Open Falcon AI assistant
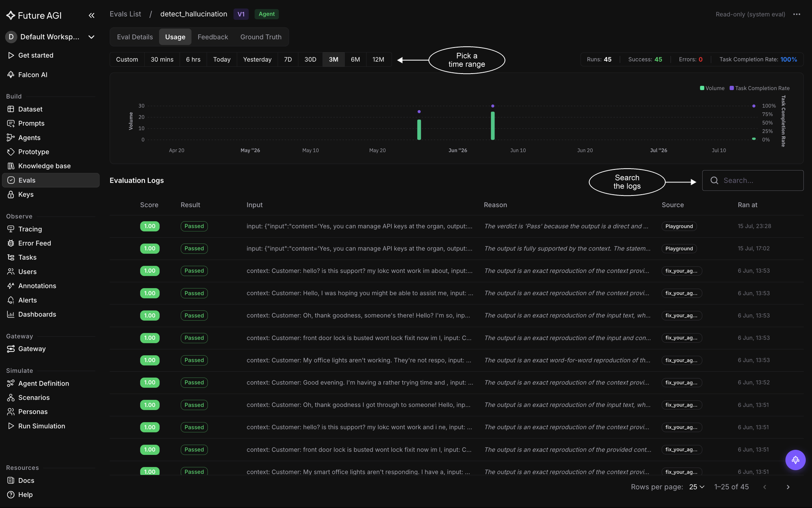812x508 pixels. point(51,75)
